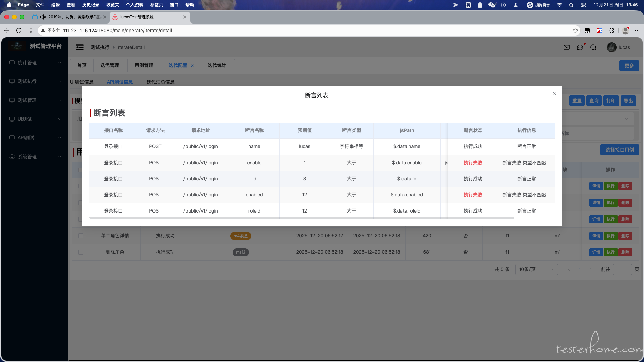
Task: Open the 历史记录 menu in menu bar
Action: coord(91,5)
